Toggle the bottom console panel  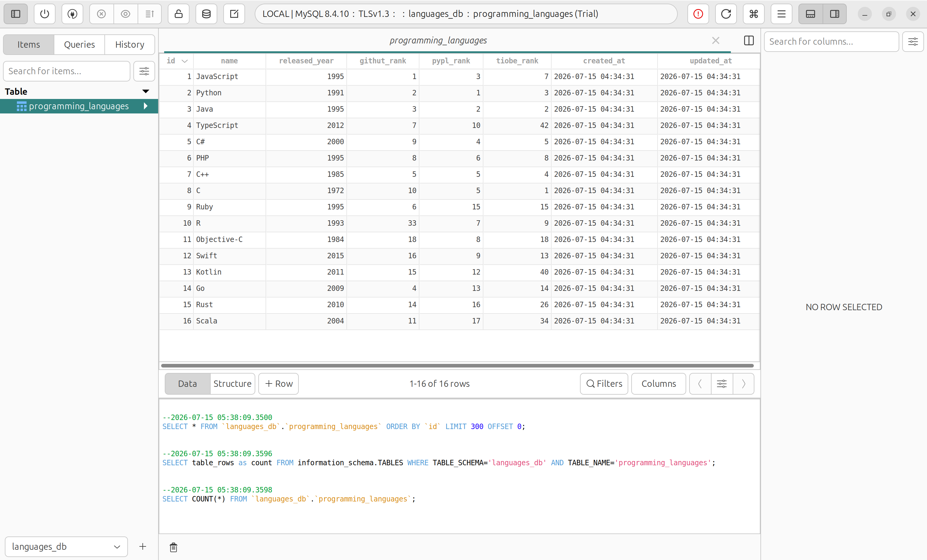click(811, 14)
